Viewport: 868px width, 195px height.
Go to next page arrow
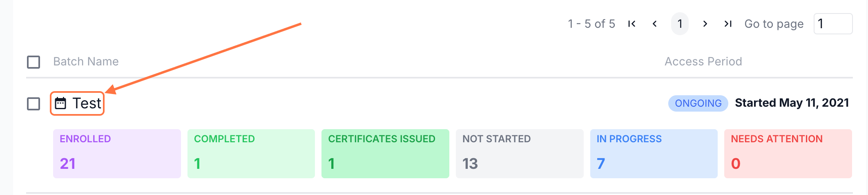(705, 24)
